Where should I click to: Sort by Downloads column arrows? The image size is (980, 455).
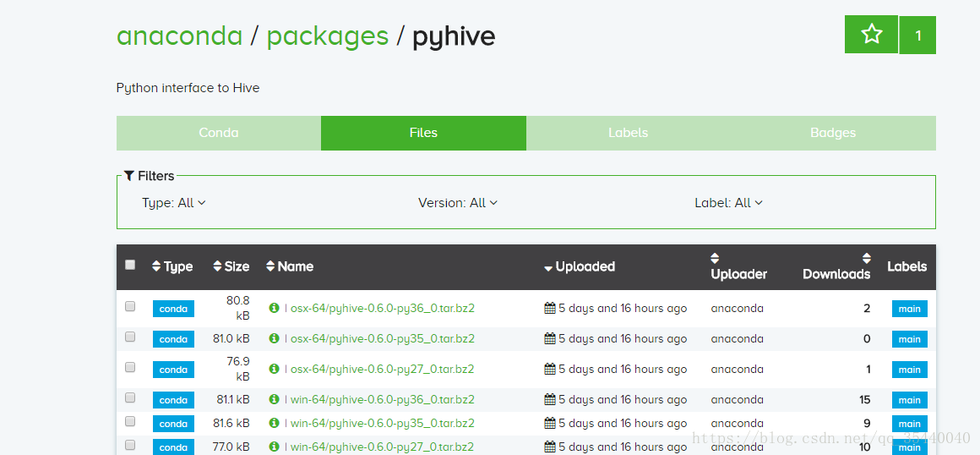(x=866, y=258)
